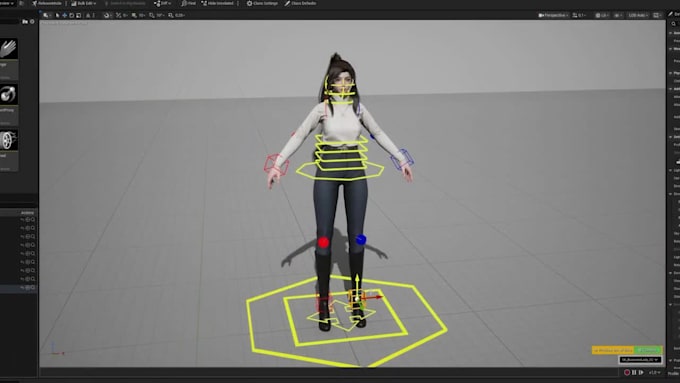The width and height of the screenshot is (680, 383).
Task: Open the preview mesh dropdown in viewport corner
Action: click(x=640, y=360)
